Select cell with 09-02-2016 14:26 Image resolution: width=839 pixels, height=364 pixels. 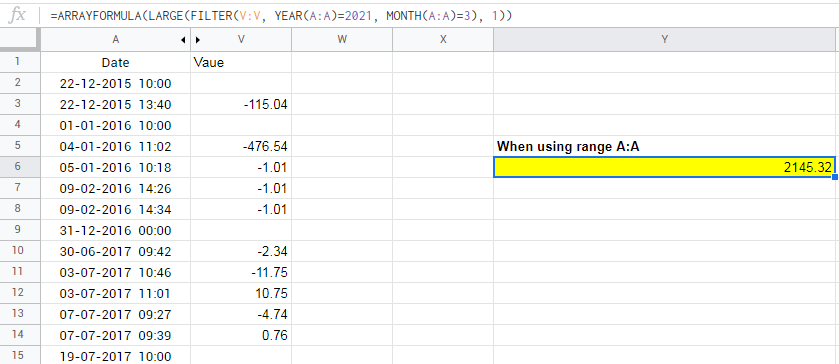[x=116, y=188]
